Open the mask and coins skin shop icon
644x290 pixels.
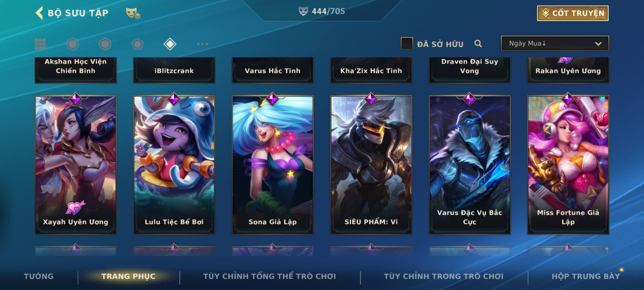tap(133, 13)
